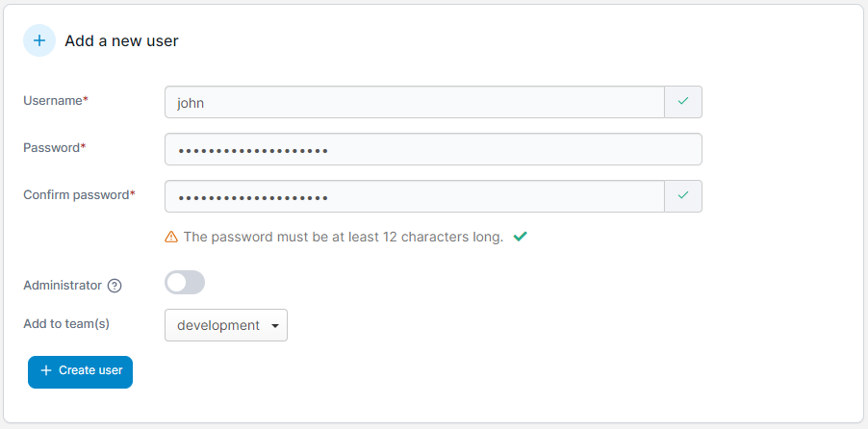This screenshot has height=429, width=868.
Task: Click the Add to team(s) label
Action: click(x=66, y=323)
